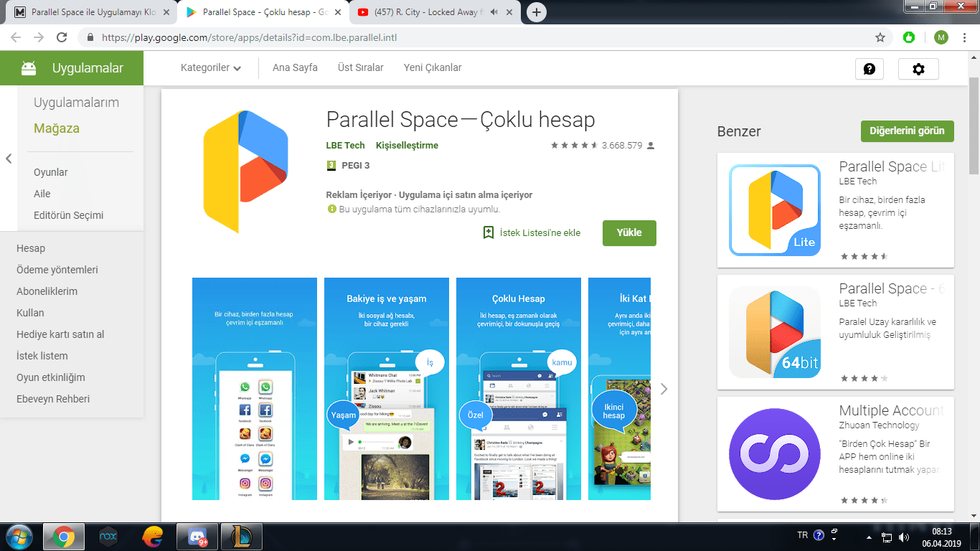This screenshot has height=551, width=980.
Task: Open Tencent Gaming Buddy from the taskbar
Action: click(152, 537)
